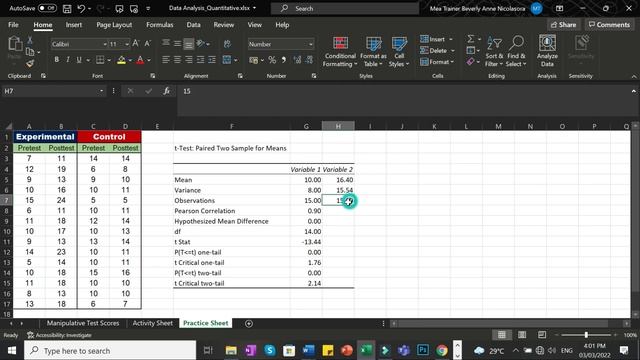640x360 pixels.
Task: Click the Undo arrow icon
Action: (81, 8)
